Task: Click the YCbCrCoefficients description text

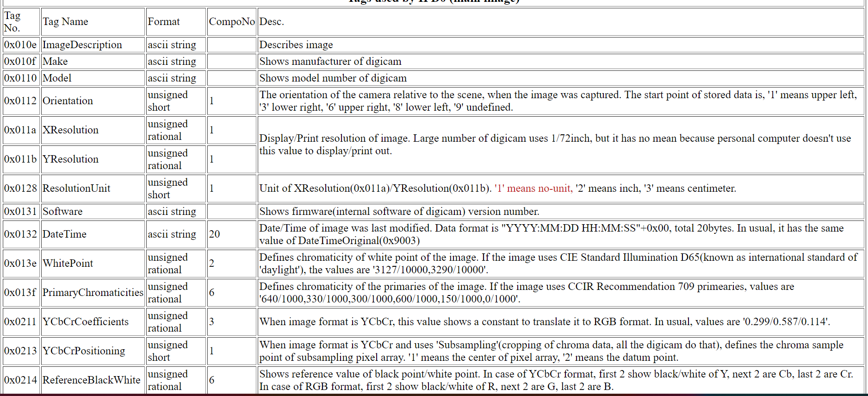Action: tap(545, 322)
